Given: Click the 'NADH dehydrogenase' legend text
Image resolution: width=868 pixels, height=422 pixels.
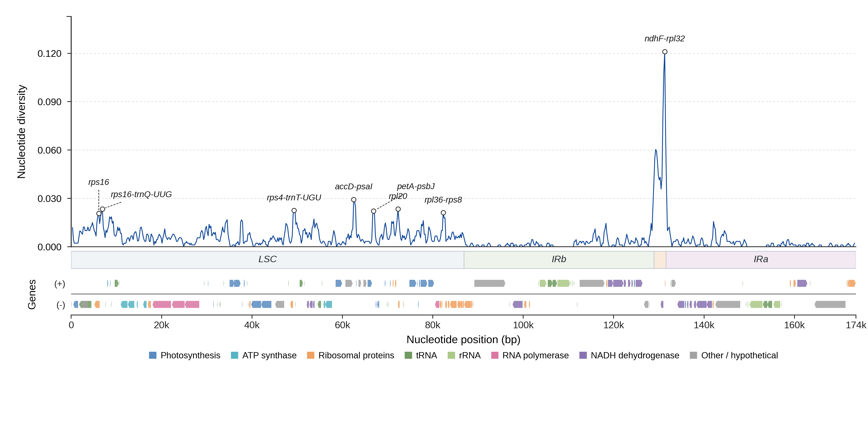Looking at the screenshot, I should (635, 355).
